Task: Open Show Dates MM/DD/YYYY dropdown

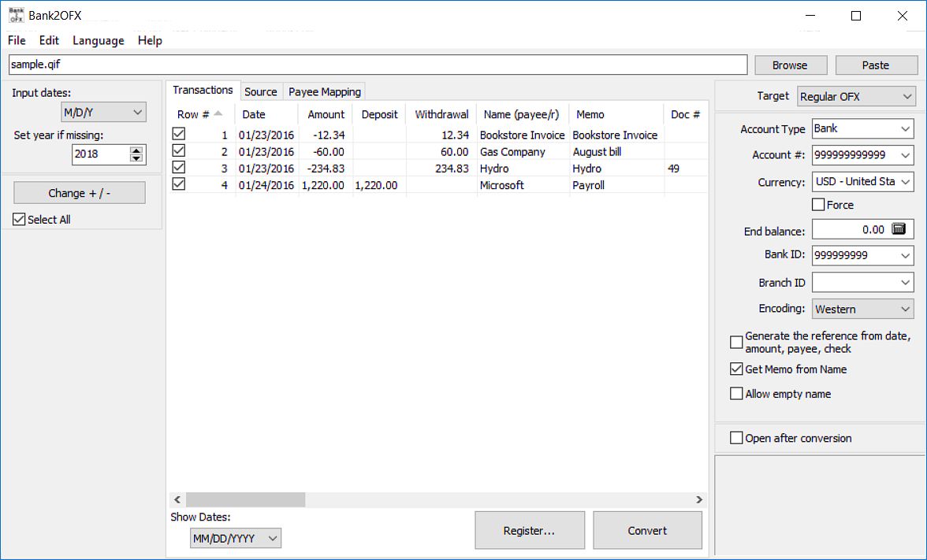Action: tap(235, 538)
